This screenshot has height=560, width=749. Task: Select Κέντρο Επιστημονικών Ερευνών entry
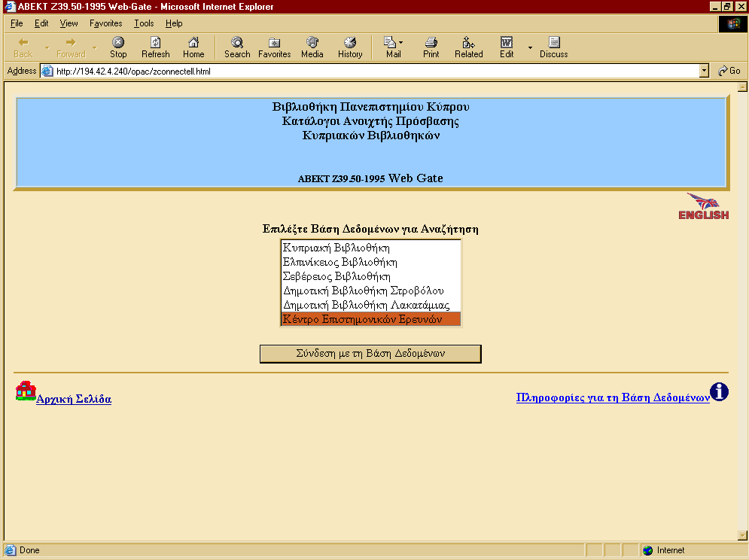click(370, 319)
